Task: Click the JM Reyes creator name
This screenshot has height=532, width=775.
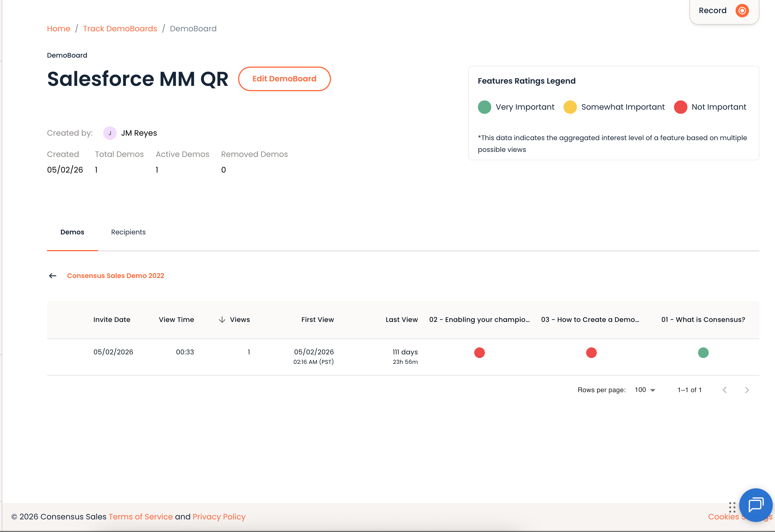Action: [x=139, y=133]
